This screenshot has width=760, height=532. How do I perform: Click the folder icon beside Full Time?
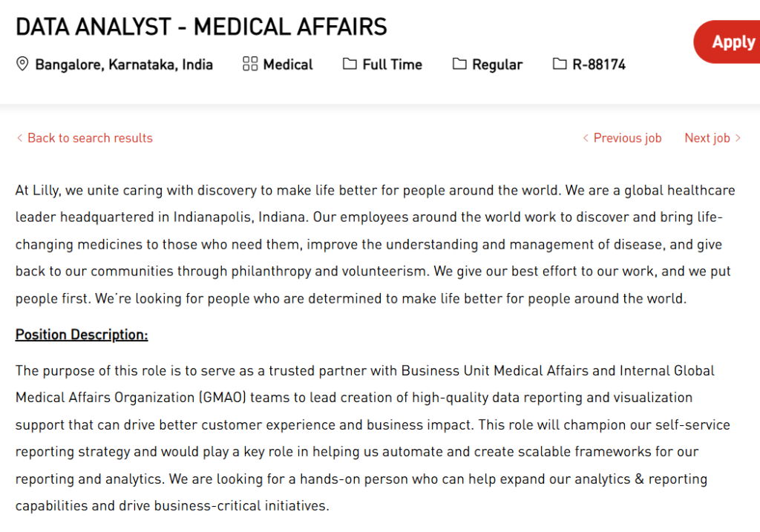[349, 64]
